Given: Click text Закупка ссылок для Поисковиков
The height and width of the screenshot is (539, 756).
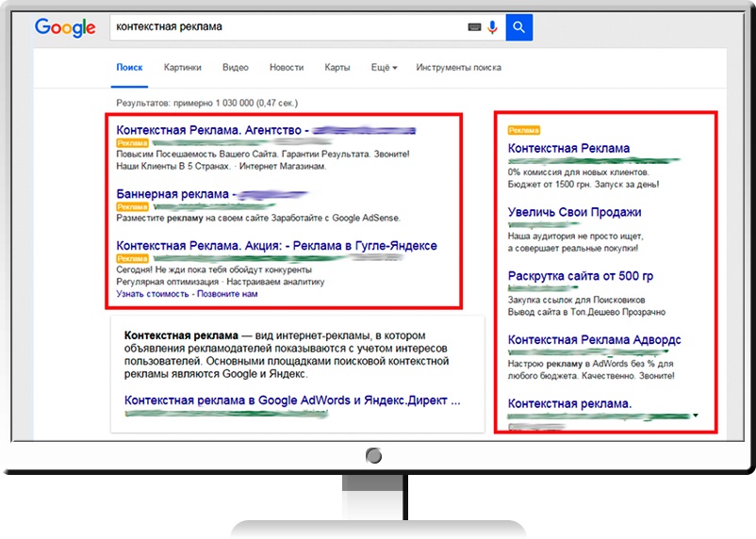Looking at the screenshot, I should [x=576, y=300].
